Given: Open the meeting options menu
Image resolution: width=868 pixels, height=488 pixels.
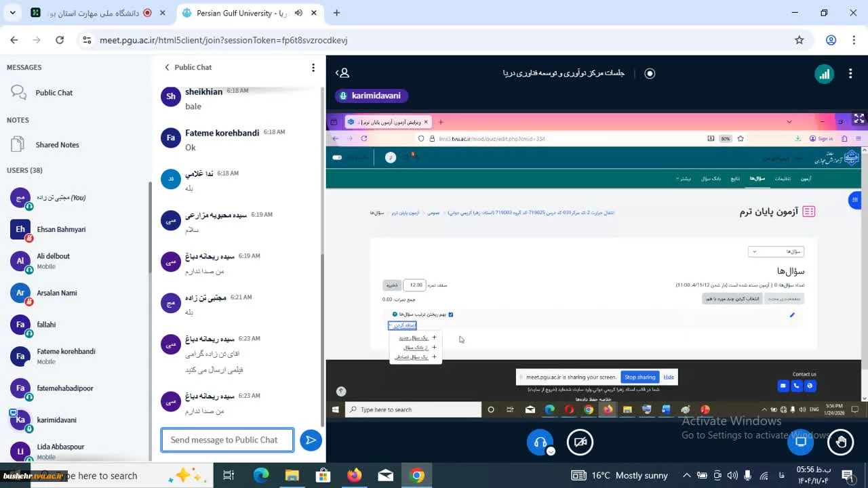Looking at the screenshot, I should coord(850,74).
